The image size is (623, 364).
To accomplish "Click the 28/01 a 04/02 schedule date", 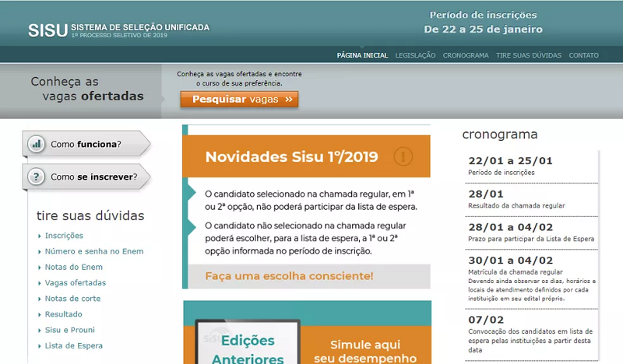I will pyautogui.click(x=510, y=227).
